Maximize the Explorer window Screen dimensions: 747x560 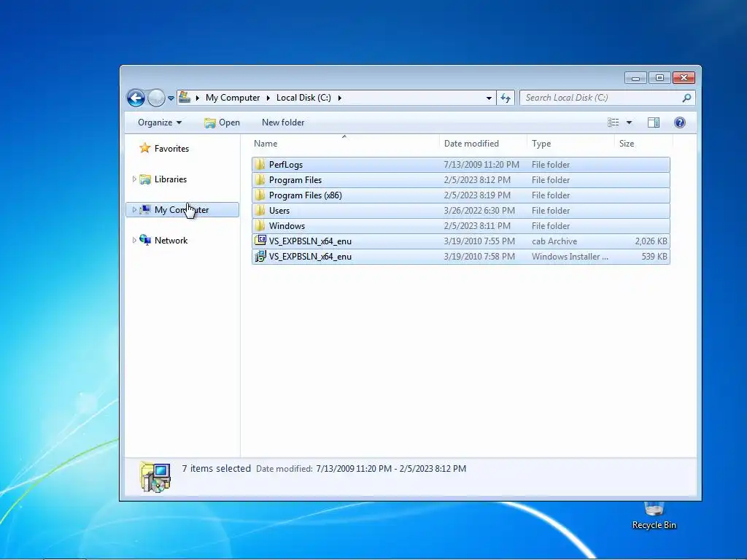659,77
